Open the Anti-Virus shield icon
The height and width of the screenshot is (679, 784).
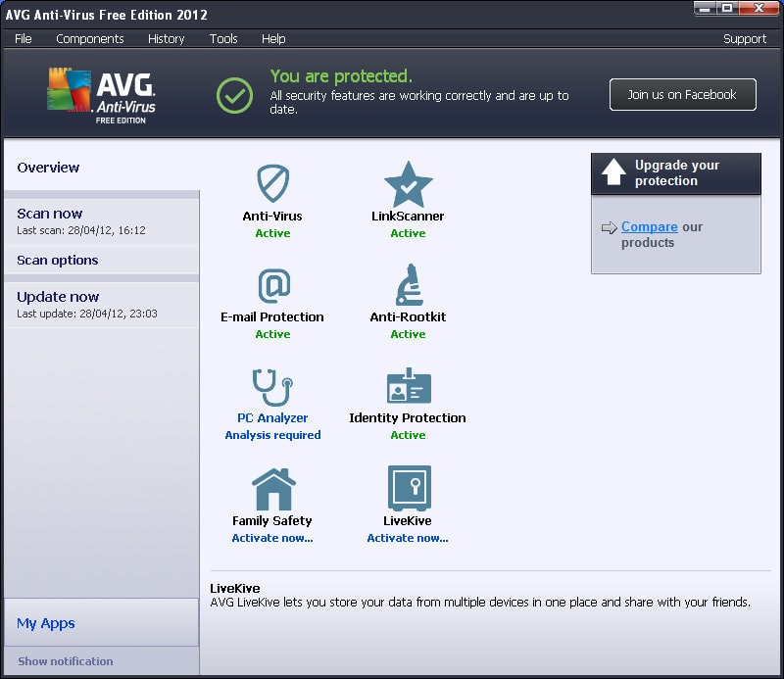click(x=272, y=183)
